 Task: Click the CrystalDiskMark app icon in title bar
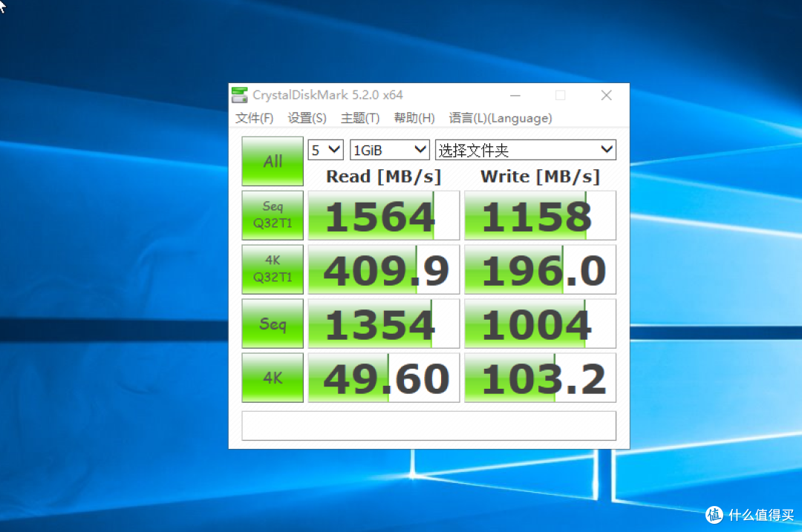coord(239,95)
